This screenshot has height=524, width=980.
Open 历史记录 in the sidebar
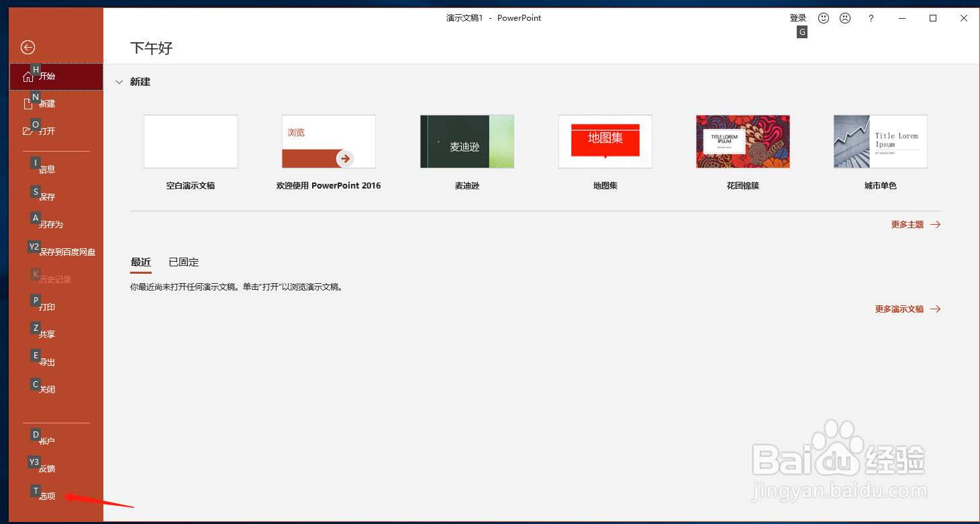56,280
